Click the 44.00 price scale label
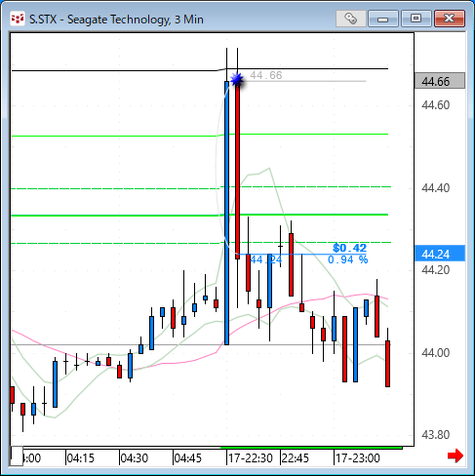 tap(435, 353)
